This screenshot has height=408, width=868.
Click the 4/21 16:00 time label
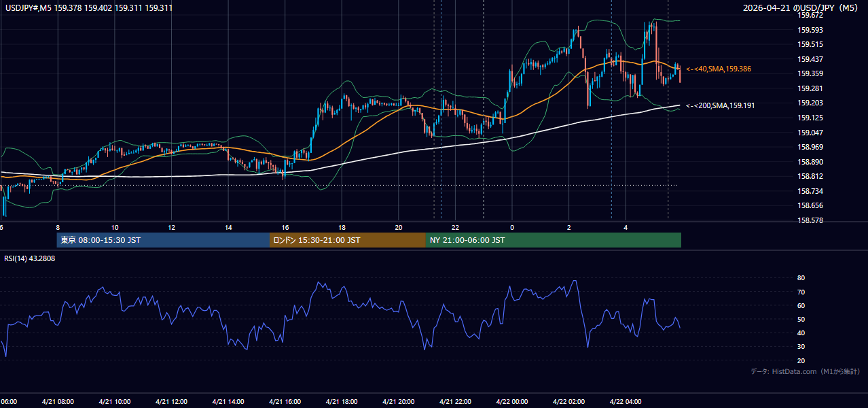point(285,402)
